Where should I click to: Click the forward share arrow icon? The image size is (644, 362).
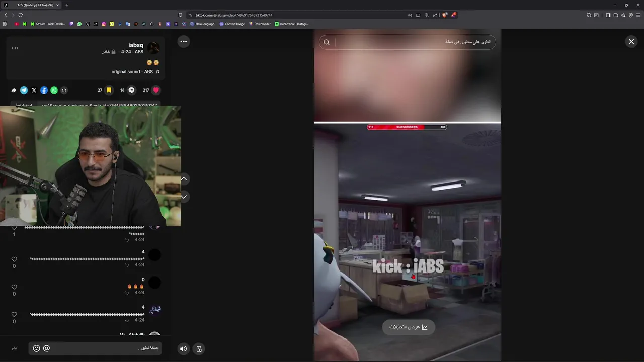(x=14, y=90)
